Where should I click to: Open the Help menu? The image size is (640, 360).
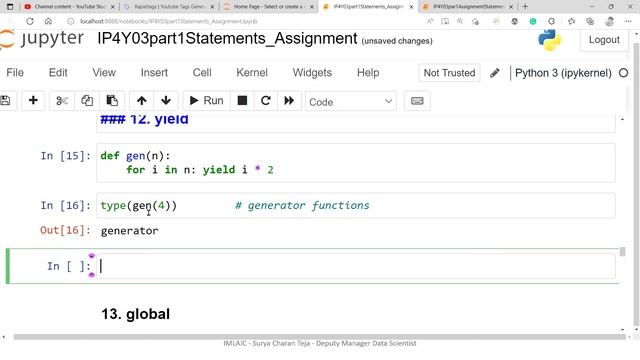coord(368,73)
